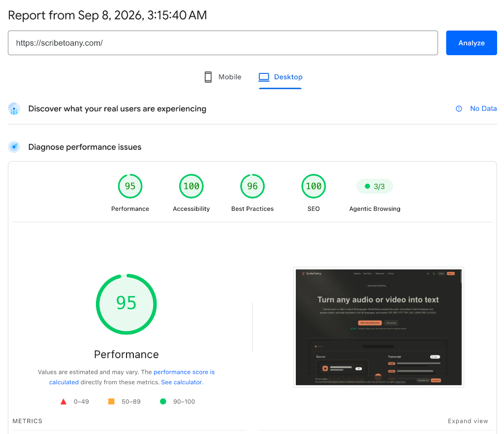Viewport: 504px width, 434px height.
Task: Jump to the SEO score gauge 100
Action: tap(314, 186)
